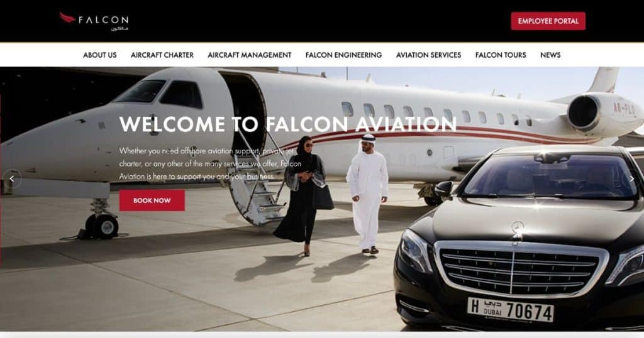Viewport: 644px width, 338px height.
Task: Click the Mercedes emblem on car hood
Action: [x=517, y=230]
